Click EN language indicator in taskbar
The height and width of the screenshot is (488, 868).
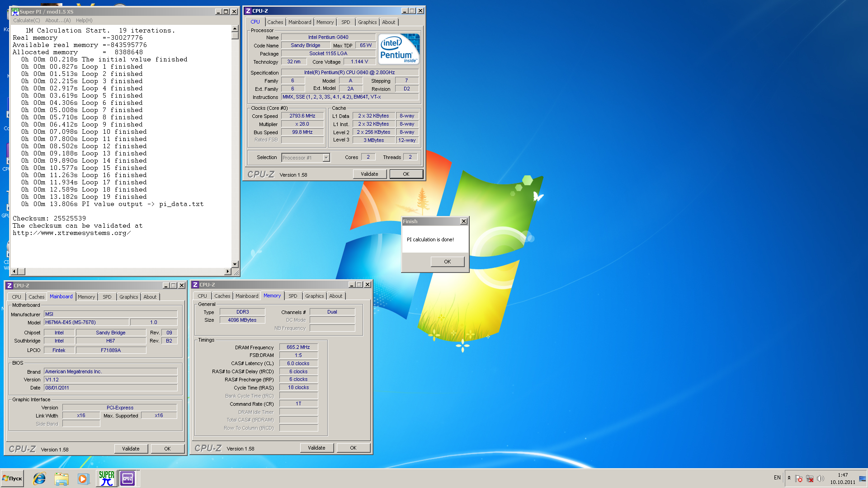click(777, 478)
